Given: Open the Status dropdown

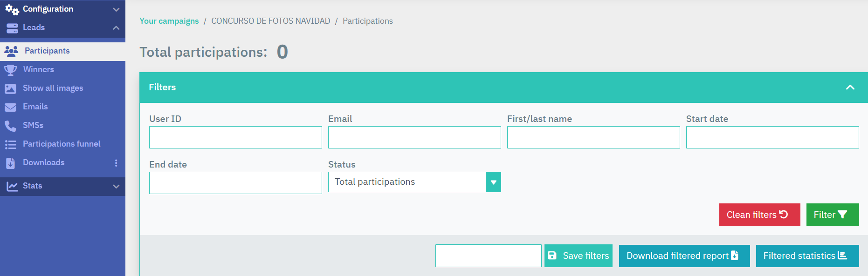Looking at the screenshot, I should (x=493, y=182).
